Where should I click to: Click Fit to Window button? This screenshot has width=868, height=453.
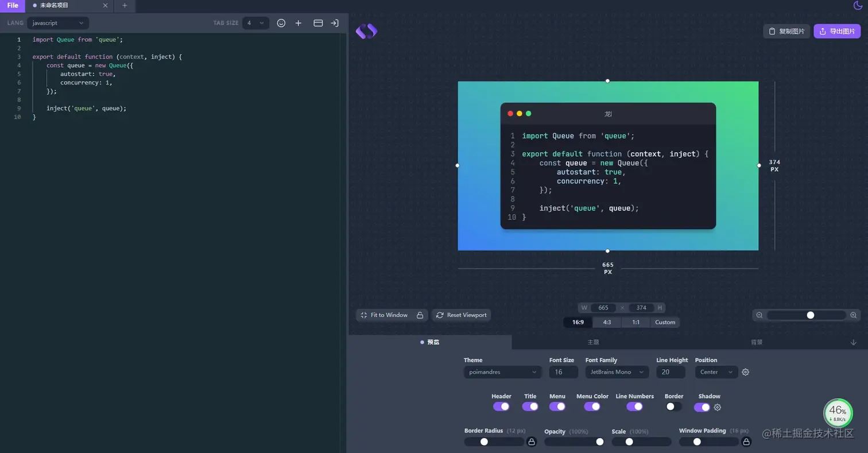383,315
